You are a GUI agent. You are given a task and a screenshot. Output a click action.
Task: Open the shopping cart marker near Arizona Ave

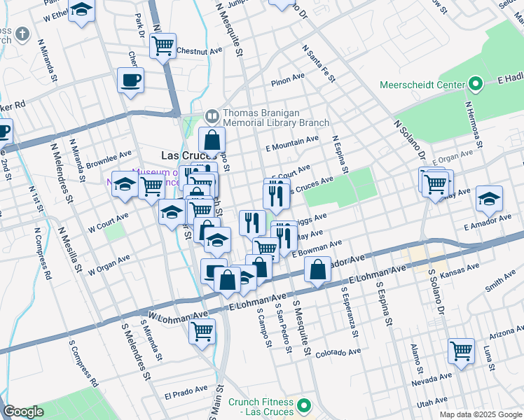tap(461, 351)
